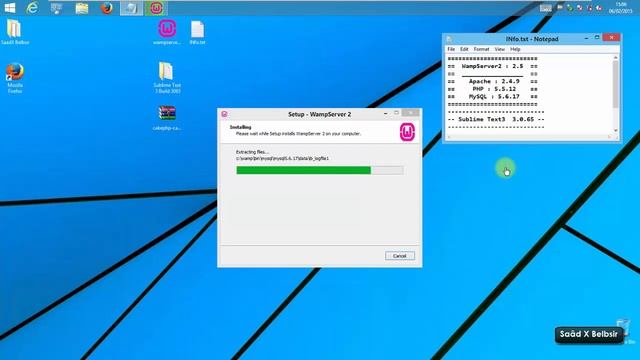Open File Explorer from the taskbar
640x360 pixels.
(82, 8)
